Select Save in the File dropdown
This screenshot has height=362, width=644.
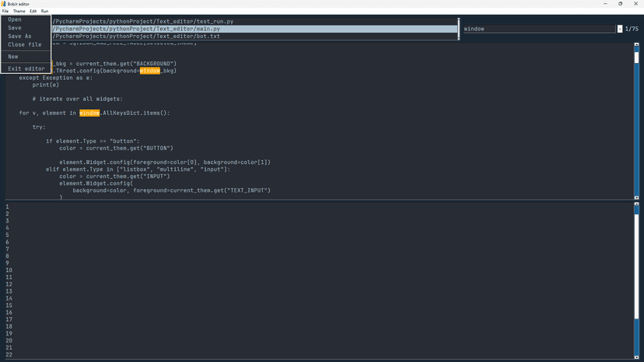(x=15, y=28)
